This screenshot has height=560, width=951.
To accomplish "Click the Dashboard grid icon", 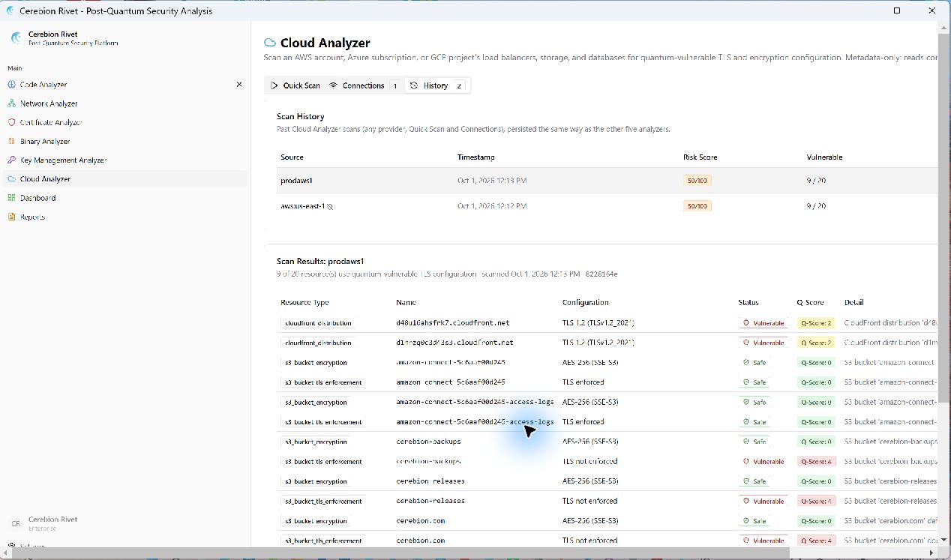I will pyautogui.click(x=11, y=198).
